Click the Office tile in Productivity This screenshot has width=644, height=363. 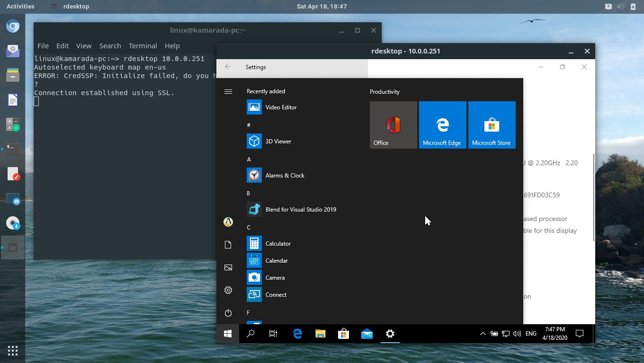(393, 124)
